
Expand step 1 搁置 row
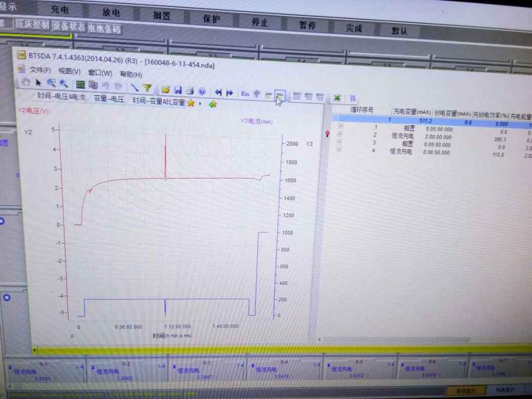point(340,126)
